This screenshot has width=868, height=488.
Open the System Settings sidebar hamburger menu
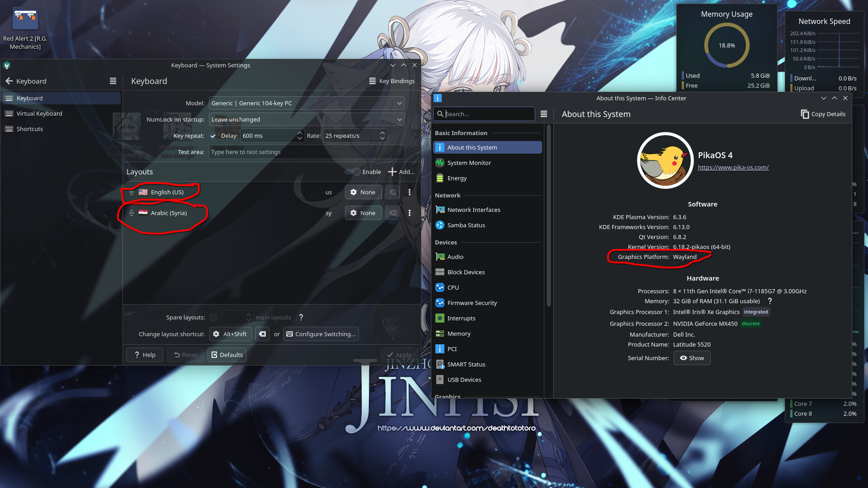click(x=113, y=81)
